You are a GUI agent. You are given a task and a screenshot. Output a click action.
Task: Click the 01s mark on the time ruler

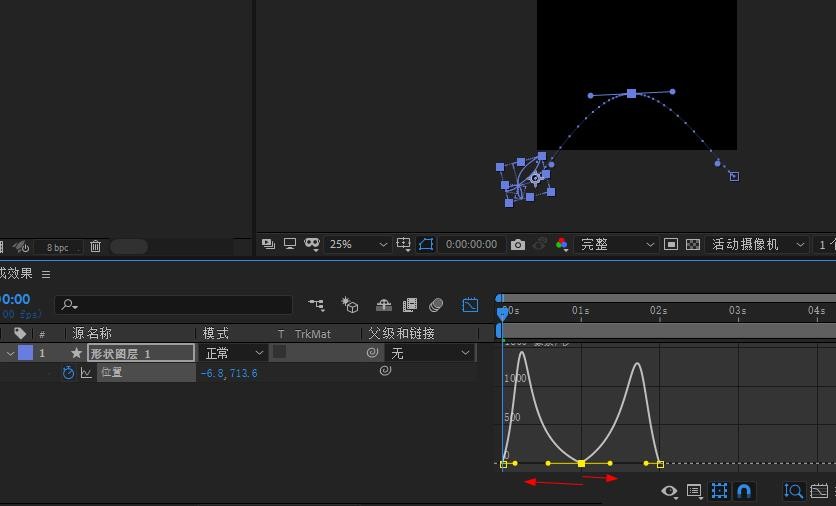click(581, 310)
